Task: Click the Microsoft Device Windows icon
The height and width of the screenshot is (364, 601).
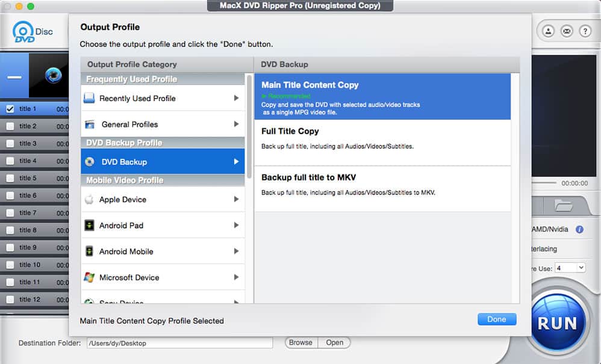Action: coord(89,277)
